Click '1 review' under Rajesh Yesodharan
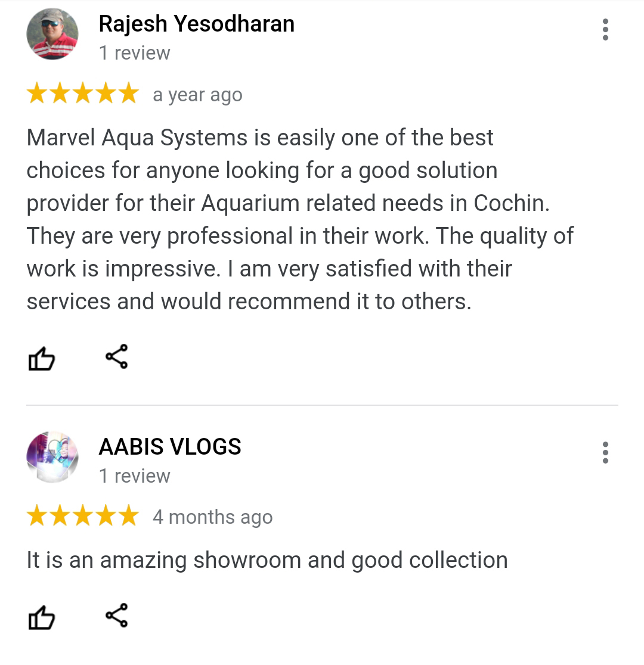 coord(135,53)
